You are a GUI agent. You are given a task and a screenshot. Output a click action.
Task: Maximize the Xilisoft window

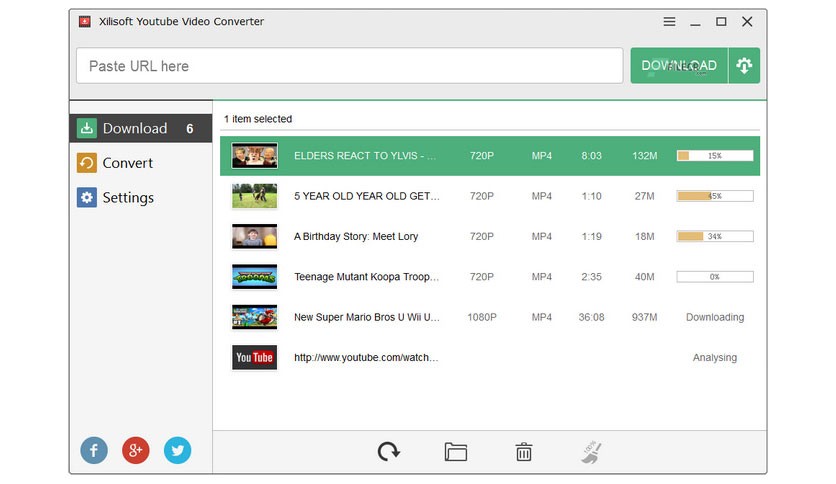[721, 21]
